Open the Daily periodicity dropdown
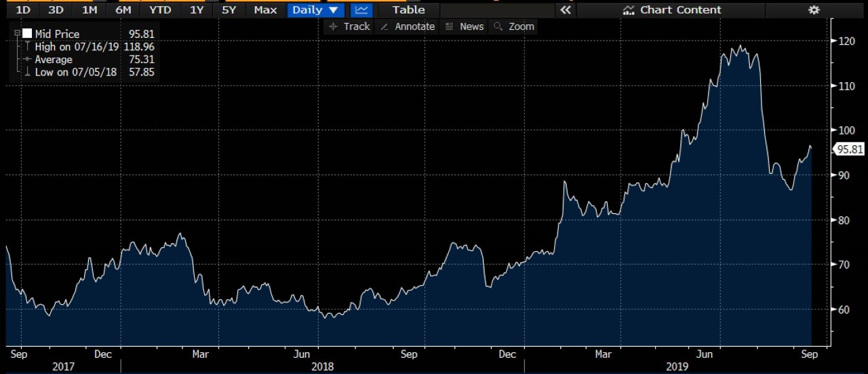868x374 pixels. point(315,10)
